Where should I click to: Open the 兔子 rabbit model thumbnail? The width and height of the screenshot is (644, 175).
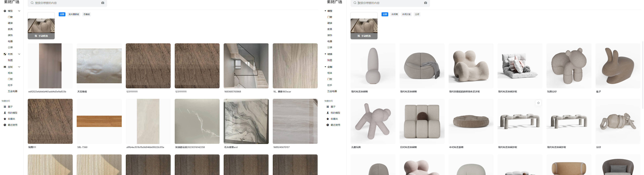click(x=618, y=66)
